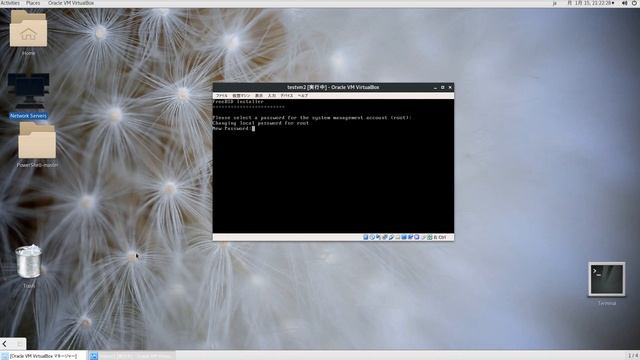Click the display settings status icon

(404, 237)
